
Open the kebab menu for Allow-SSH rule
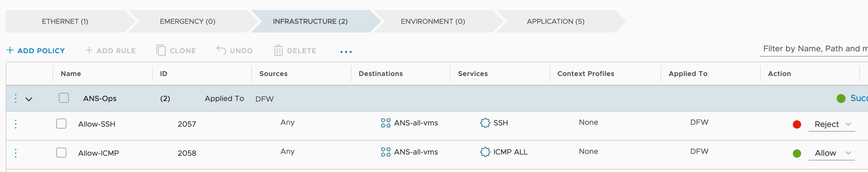tap(16, 124)
